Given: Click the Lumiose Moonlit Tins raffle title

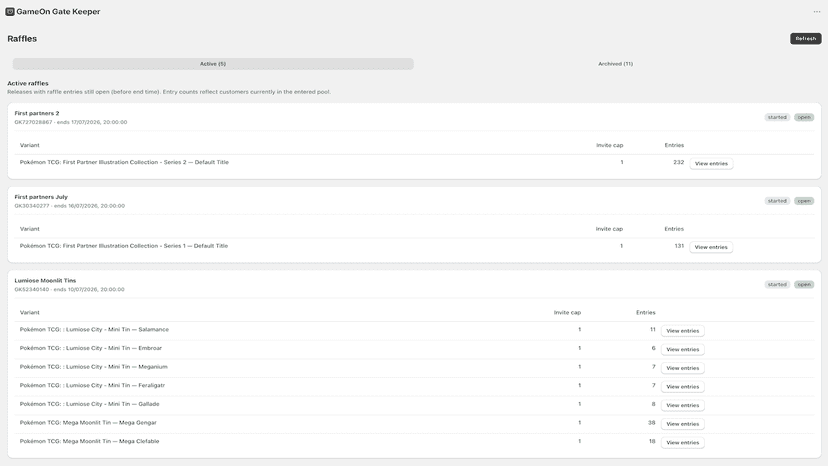Looking at the screenshot, I should [45, 281].
